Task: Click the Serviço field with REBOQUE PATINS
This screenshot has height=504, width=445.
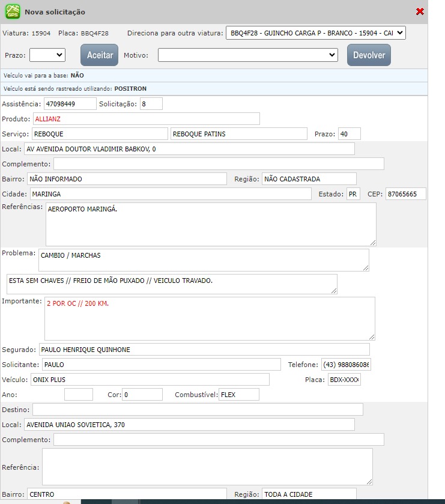Action: pyautogui.click(x=238, y=134)
